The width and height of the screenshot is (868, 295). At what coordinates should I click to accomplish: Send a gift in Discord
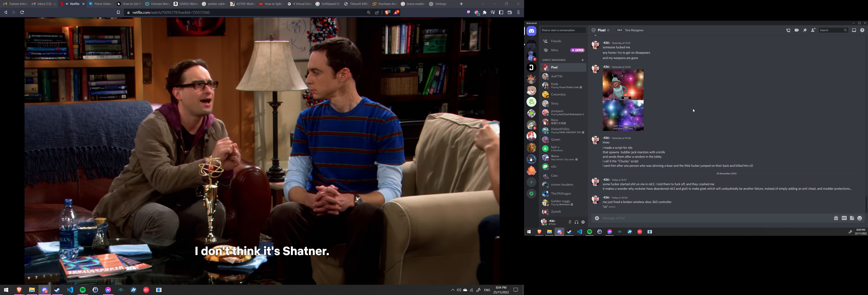point(836,218)
